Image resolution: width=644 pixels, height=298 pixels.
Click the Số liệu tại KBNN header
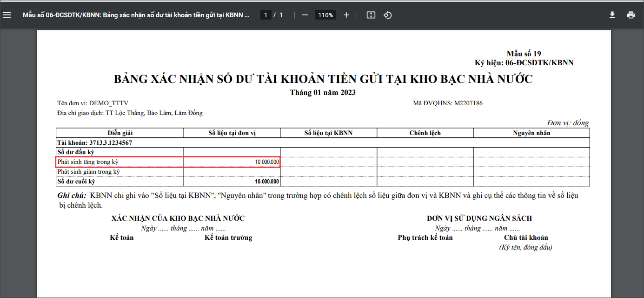point(329,133)
